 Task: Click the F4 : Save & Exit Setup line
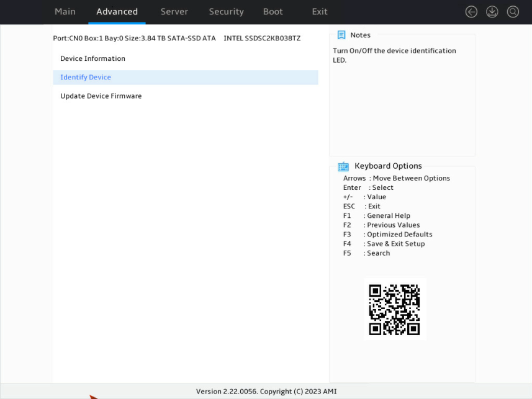click(384, 244)
